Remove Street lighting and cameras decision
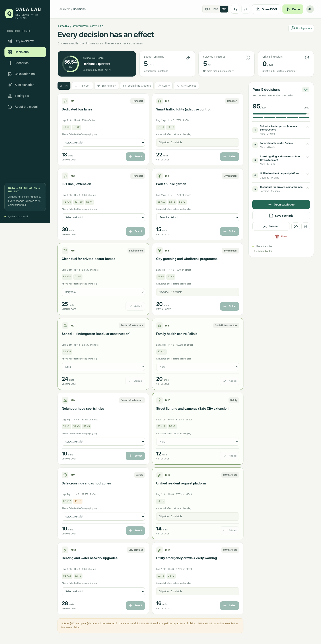The image size is (321, 644). point(307,157)
